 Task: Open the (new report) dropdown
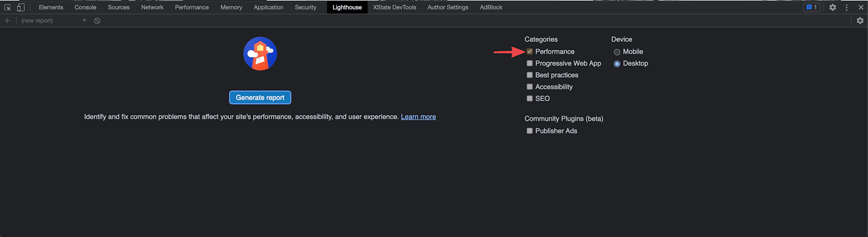(54, 20)
